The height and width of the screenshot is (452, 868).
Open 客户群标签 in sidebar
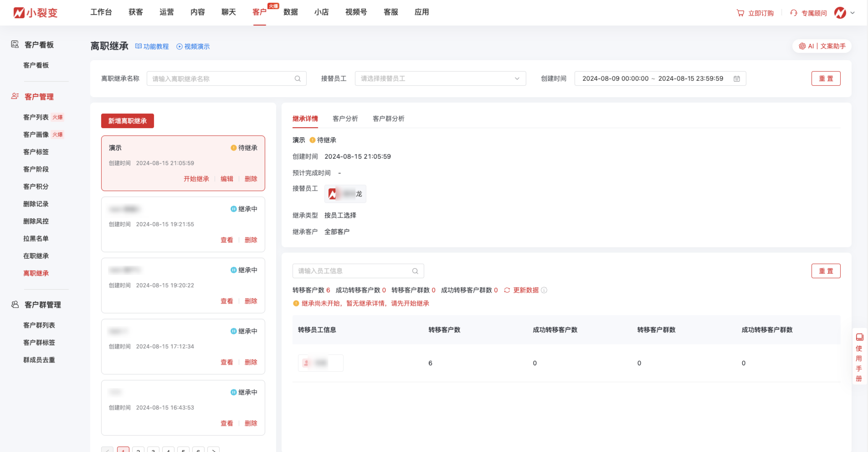39,343
